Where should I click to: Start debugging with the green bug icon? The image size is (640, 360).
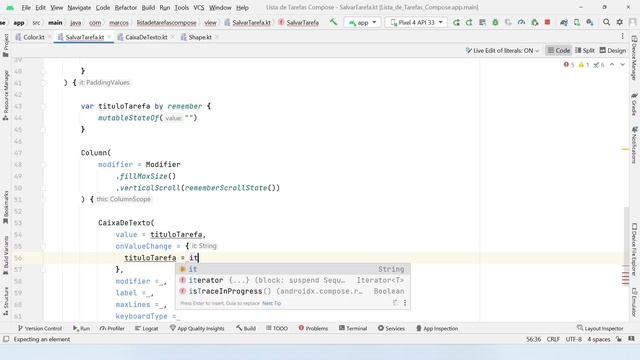pos(495,22)
